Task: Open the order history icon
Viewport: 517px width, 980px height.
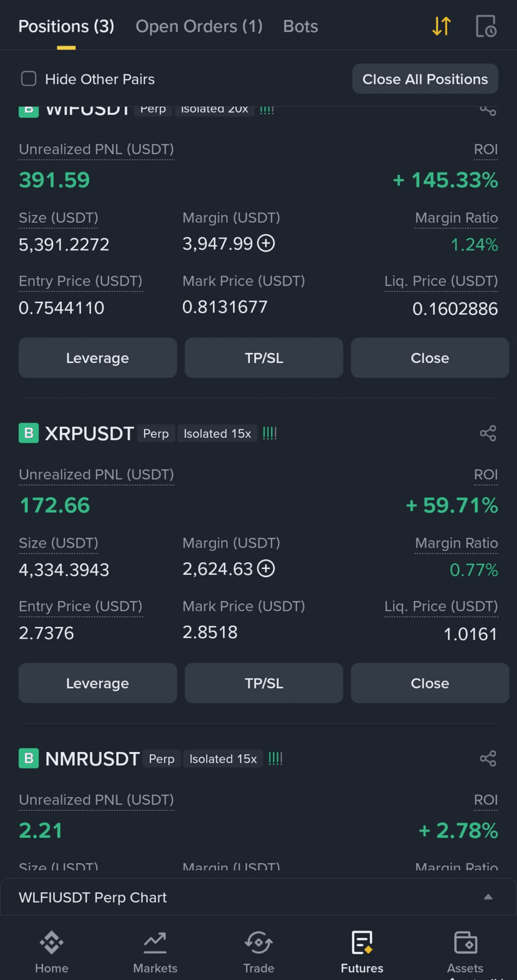Action: click(486, 26)
